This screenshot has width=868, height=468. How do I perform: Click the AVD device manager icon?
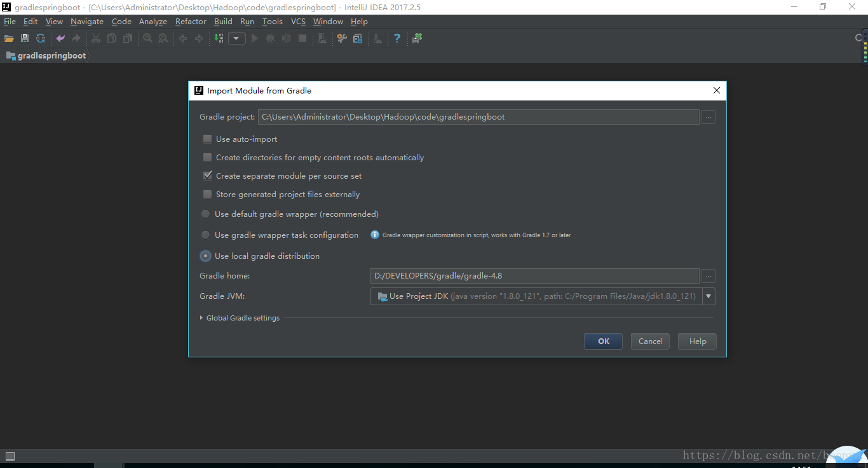322,39
